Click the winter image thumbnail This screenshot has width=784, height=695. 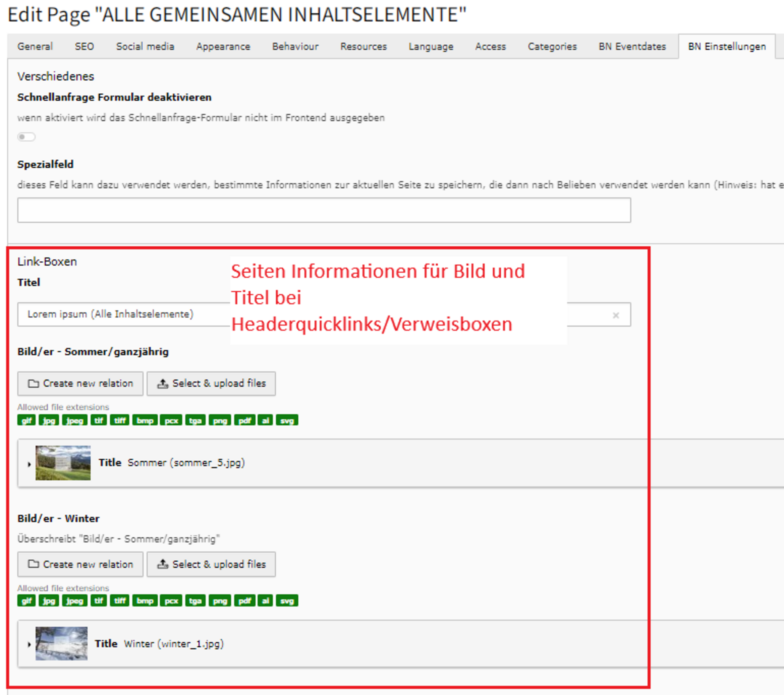click(x=61, y=644)
